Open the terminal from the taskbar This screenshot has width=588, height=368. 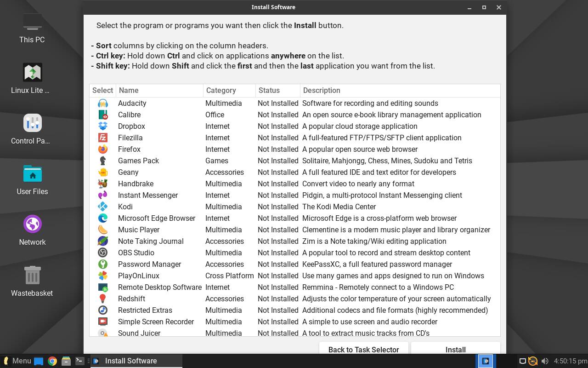point(79,361)
